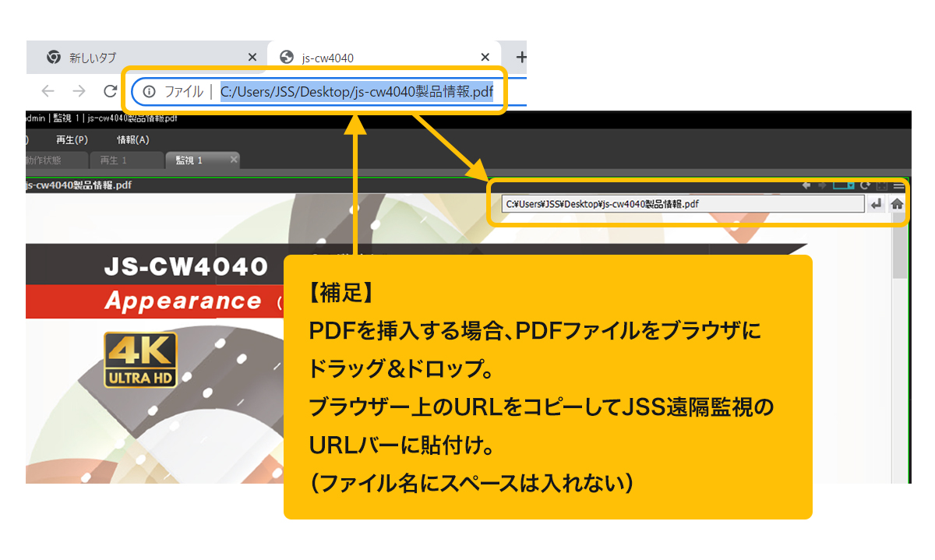The width and height of the screenshot is (935, 560).
Task: Click the browser forward arrow
Action: coord(79,91)
